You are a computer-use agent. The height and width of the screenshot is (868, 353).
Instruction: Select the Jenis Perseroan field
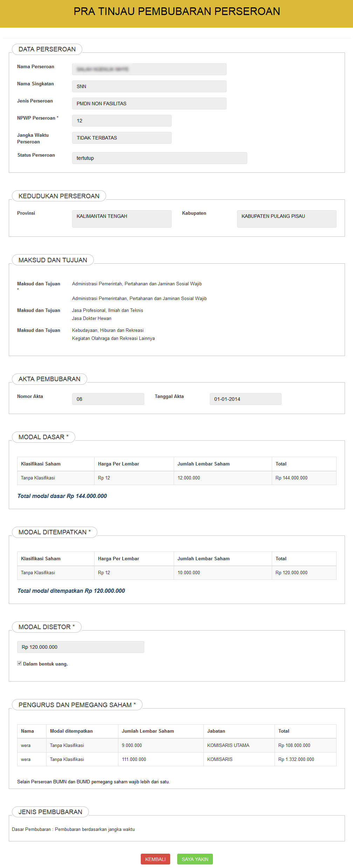pyautogui.click(x=149, y=104)
